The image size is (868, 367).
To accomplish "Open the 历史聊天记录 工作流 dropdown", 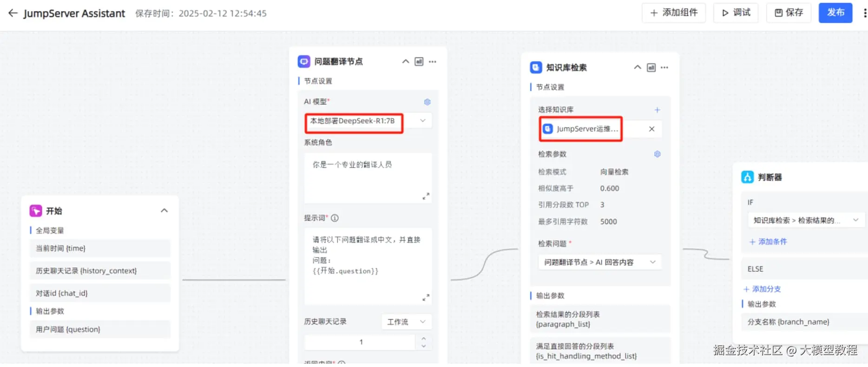I will pyautogui.click(x=407, y=321).
